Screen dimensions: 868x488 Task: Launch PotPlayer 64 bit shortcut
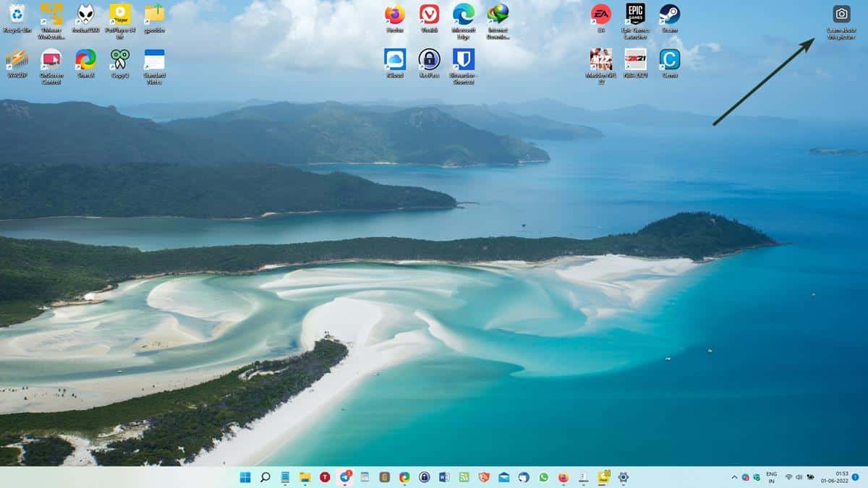[x=120, y=20]
